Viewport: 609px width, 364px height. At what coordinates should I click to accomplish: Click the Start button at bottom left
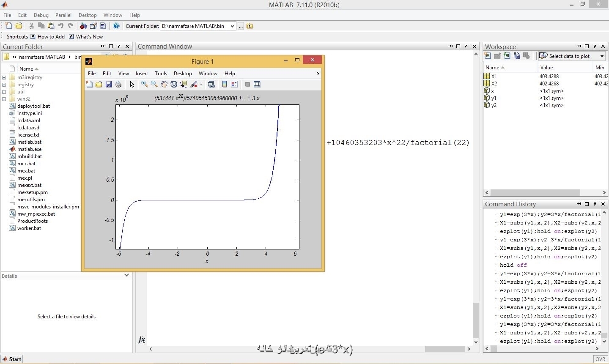pos(12,359)
